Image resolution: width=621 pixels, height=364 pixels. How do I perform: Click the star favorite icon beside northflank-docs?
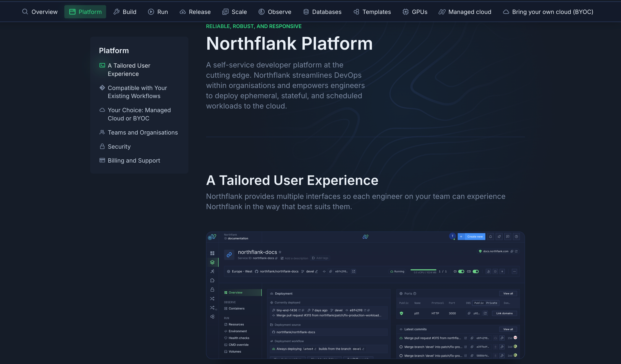tap(280, 252)
